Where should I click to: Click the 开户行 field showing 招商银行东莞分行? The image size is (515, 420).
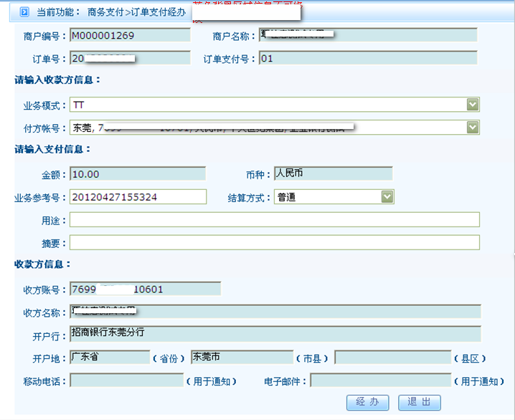click(x=274, y=334)
